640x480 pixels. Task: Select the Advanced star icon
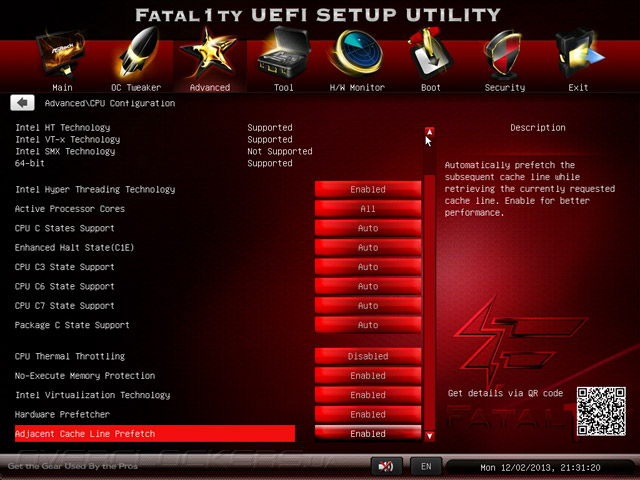[209, 52]
